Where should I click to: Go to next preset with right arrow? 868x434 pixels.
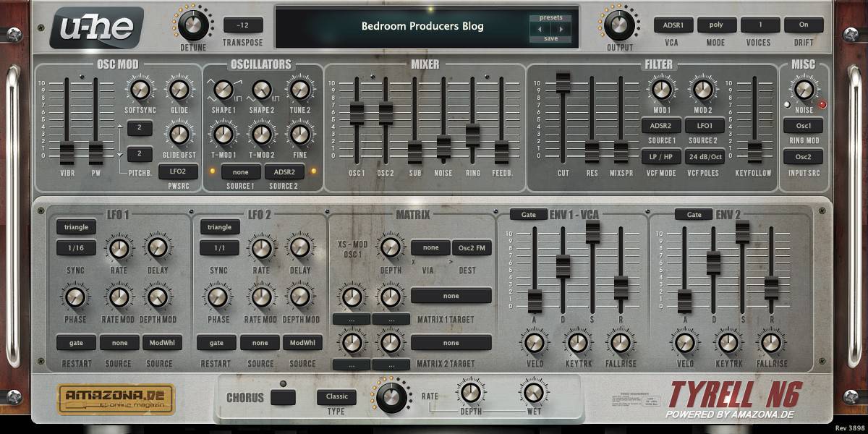[561, 29]
